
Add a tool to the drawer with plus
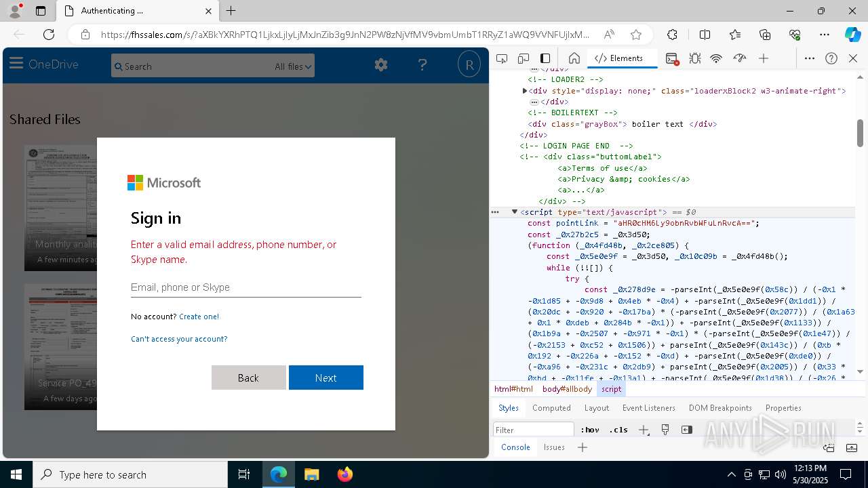[x=583, y=447]
